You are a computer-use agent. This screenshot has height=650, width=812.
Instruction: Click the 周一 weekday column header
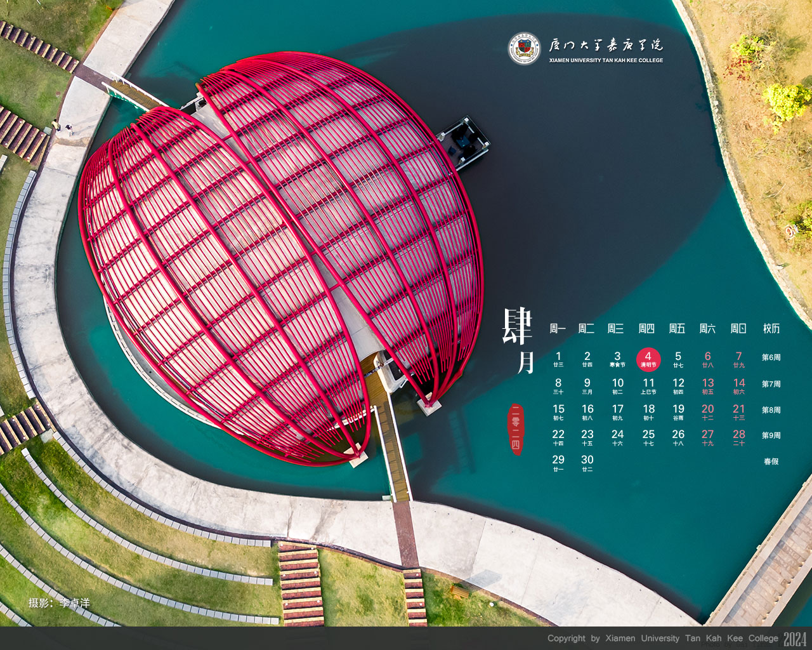coord(558,328)
